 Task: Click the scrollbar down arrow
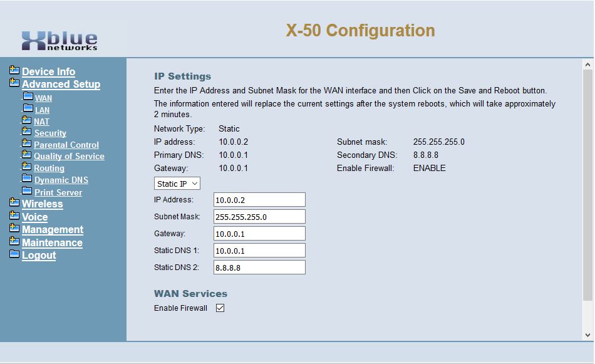587,335
